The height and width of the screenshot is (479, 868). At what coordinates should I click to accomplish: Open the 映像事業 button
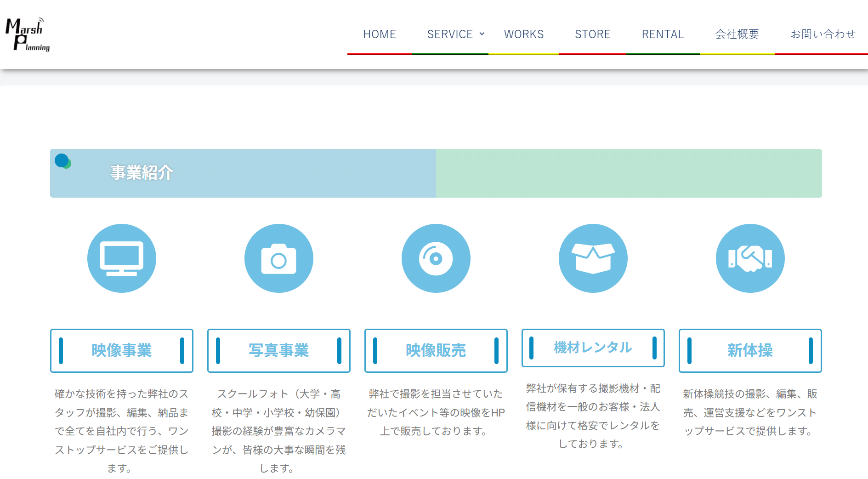[122, 351]
